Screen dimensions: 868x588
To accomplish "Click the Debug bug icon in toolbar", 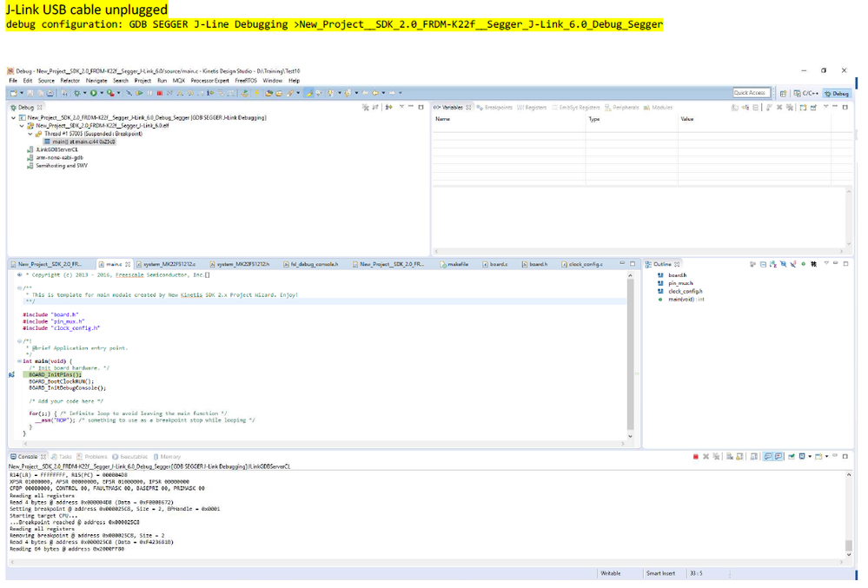I will 77,93.
